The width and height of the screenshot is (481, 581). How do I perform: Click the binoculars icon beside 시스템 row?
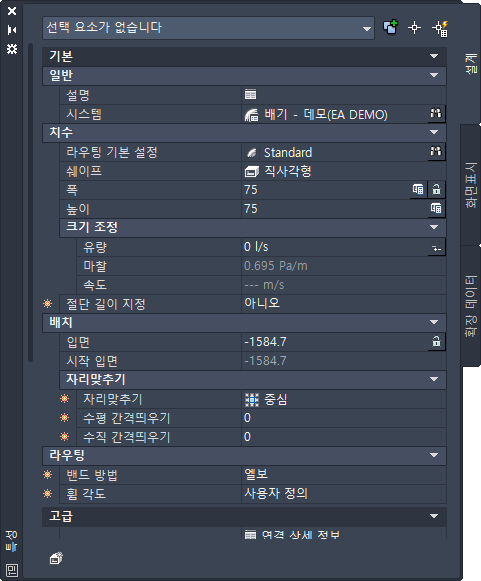point(436,113)
